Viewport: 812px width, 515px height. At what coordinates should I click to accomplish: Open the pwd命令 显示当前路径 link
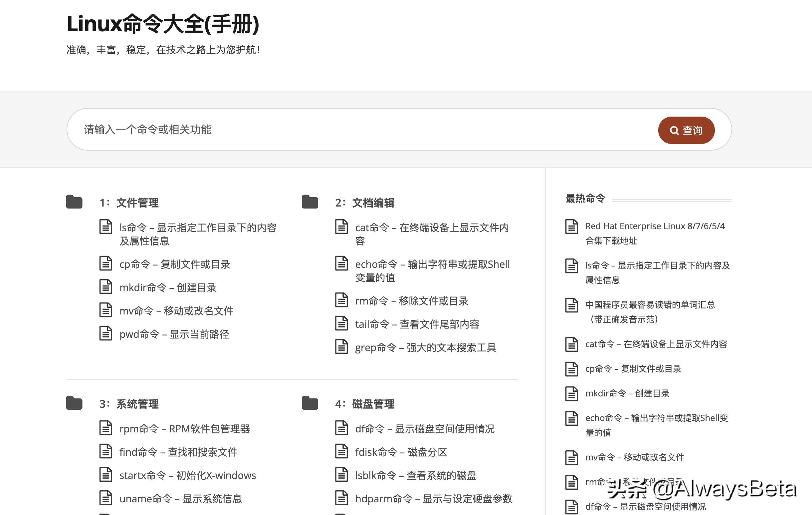[x=174, y=334]
